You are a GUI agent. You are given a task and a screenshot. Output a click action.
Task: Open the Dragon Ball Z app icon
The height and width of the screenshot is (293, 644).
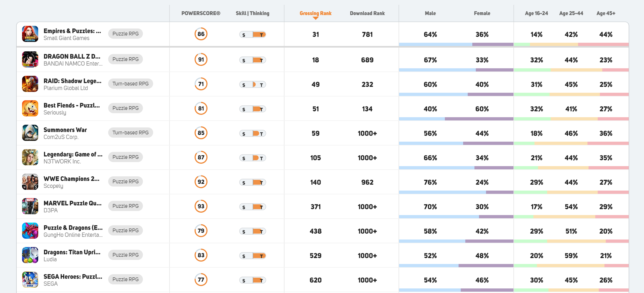click(x=30, y=59)
